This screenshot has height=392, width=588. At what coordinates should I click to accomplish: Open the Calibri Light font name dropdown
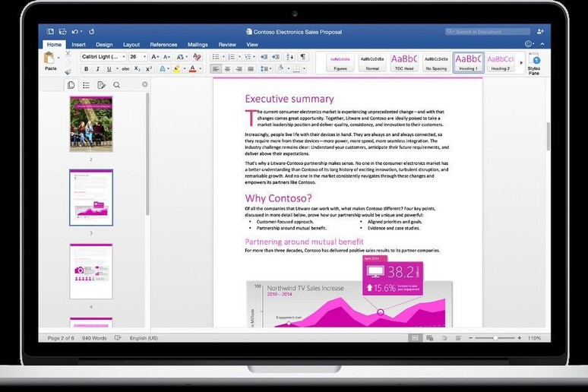pos(124,57)
